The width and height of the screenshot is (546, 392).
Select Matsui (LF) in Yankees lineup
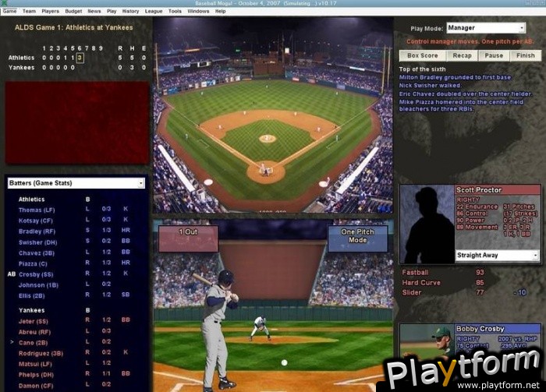[35, 364]
